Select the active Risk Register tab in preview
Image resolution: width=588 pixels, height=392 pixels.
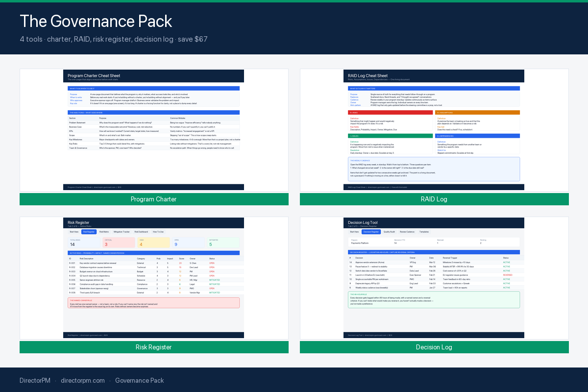tap(89, 232)
